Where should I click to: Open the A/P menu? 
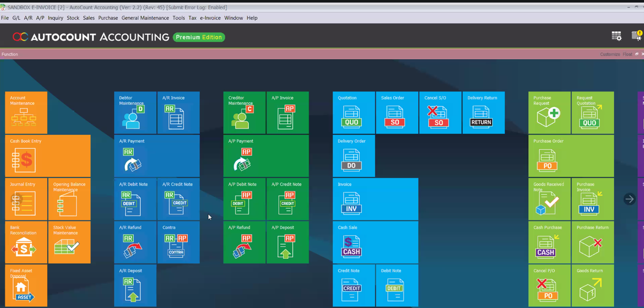coord(40,18)
